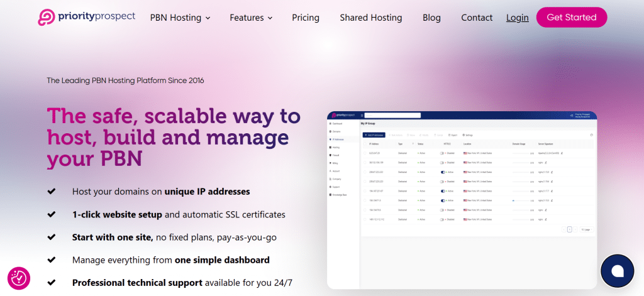Click the domain usage bar for 8.20.247.20
Image resolution: width=644 pixels, height=296 pixels.
[521, 153]
